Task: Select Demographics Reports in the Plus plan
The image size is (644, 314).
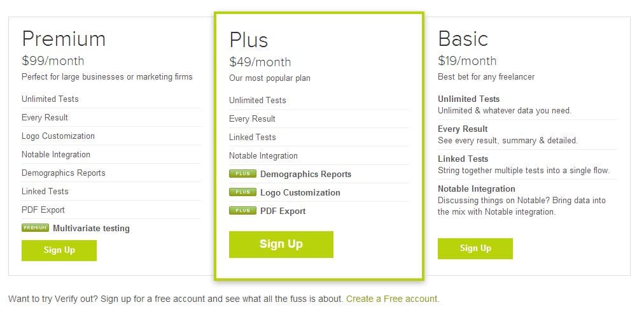Action: coord(305,174)
